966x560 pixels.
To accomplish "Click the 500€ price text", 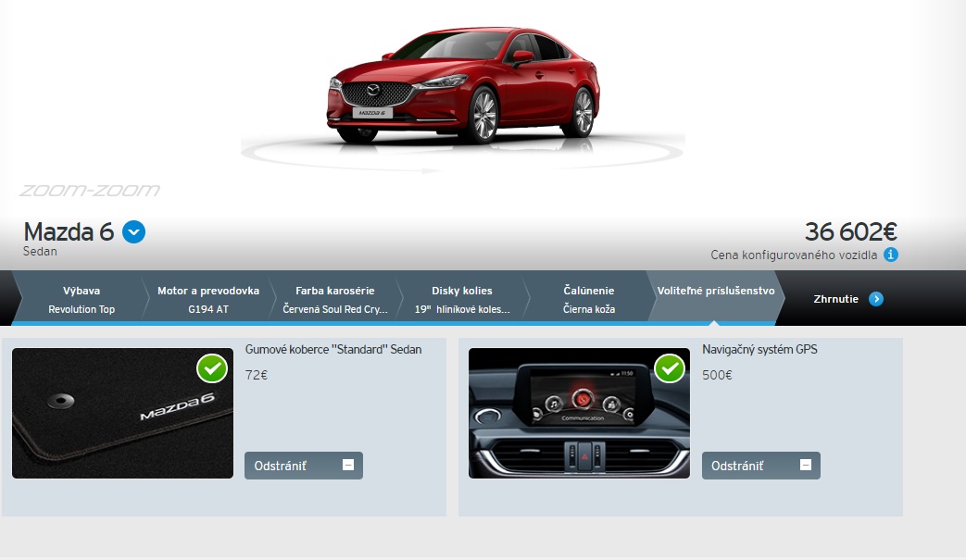I will pos(717,375).
